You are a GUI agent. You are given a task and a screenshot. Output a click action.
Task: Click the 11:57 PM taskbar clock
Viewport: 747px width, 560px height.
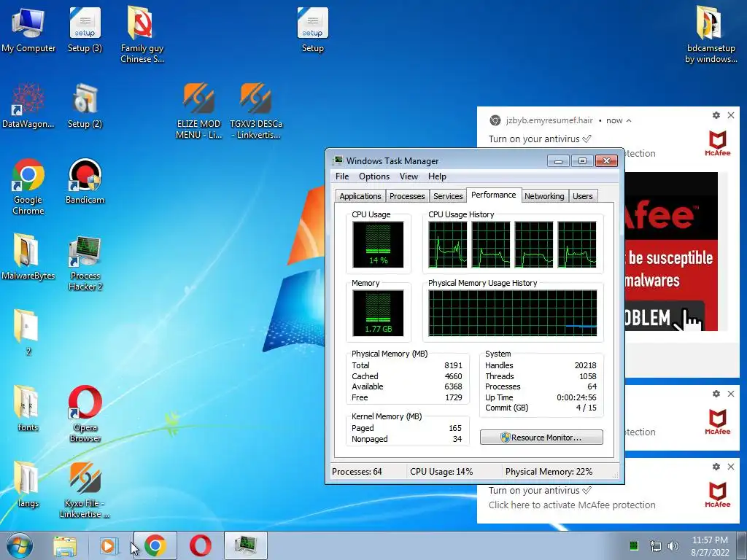710,545
